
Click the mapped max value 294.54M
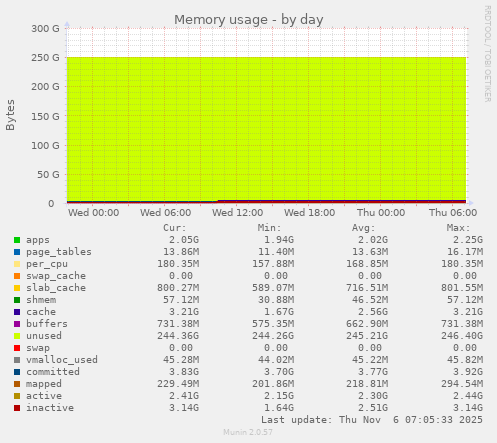[x=462, y=384]
